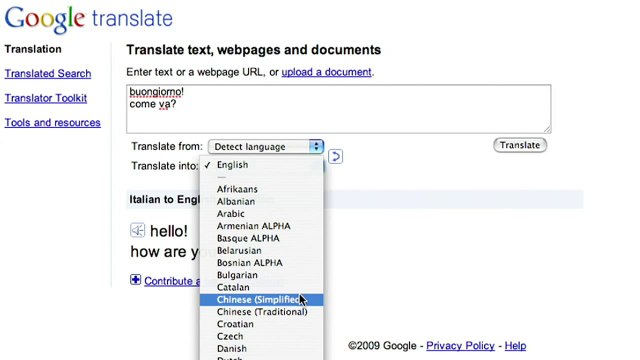Click inside the buongiorno text input box
The height and width of the screenshot is (360, 640).
coord(339,109)
